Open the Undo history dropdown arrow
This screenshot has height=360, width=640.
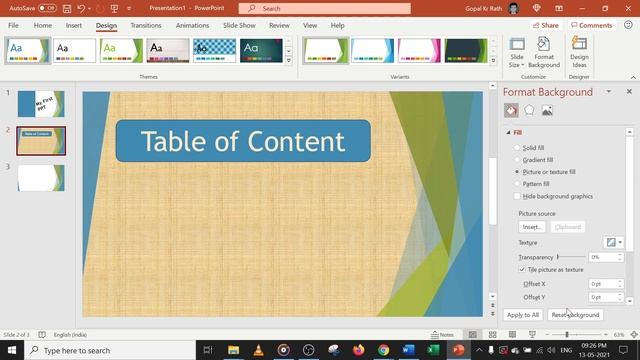(x=89, y=9)
